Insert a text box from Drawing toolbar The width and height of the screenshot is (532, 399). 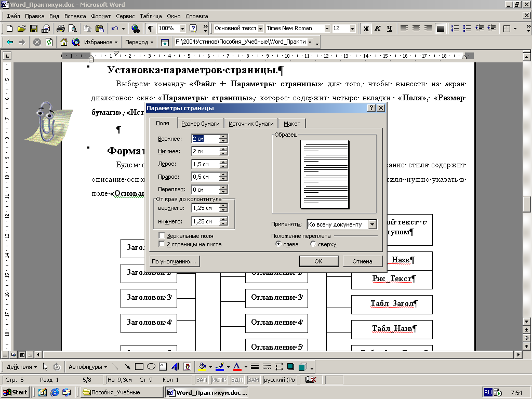(x=163, y=366)
